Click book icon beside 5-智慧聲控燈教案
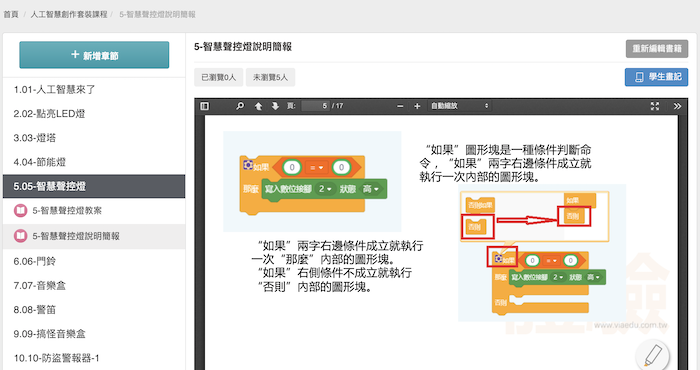The image size is (700, 370). [21, 210]
